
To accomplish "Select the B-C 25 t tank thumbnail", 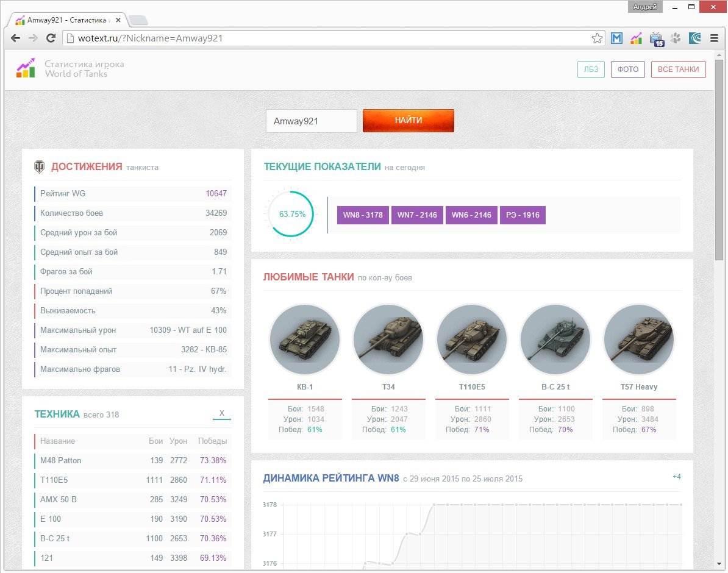I will coord(555,340).
